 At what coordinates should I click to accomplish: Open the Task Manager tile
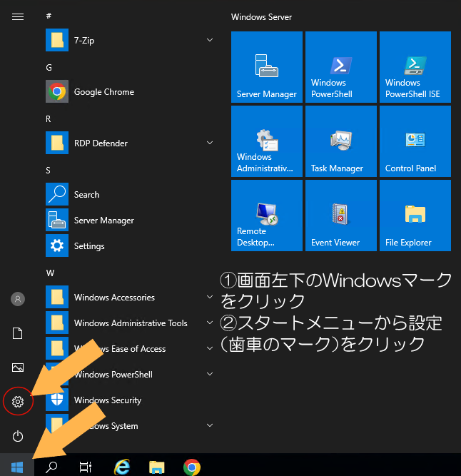click(340, 141)
